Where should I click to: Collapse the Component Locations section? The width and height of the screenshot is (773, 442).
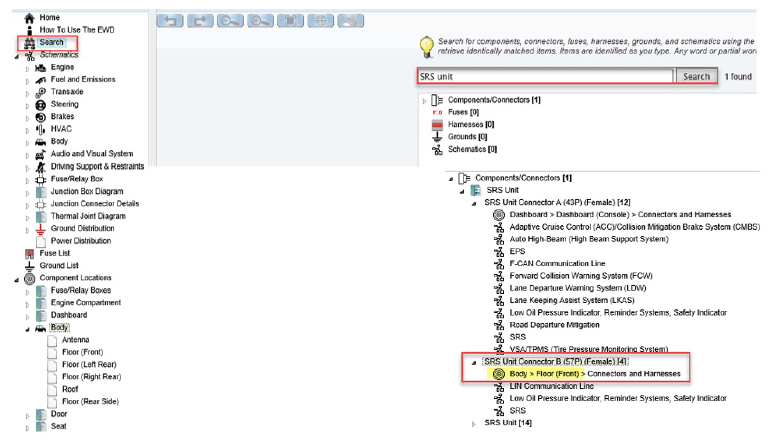point(16,280)
